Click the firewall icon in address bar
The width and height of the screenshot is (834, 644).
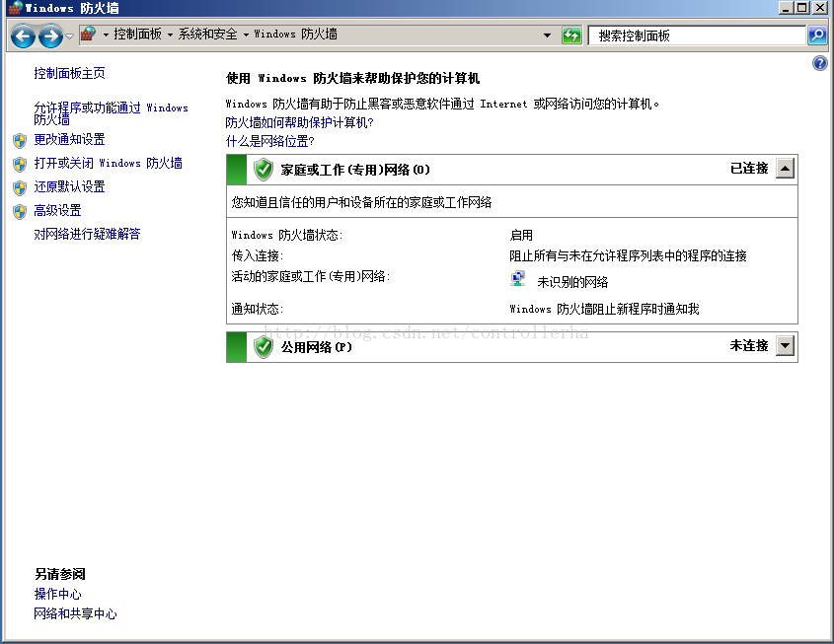point(88,35)
